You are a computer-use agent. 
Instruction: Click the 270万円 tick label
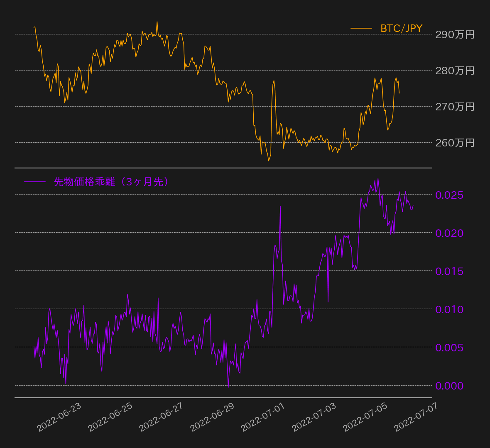(455, 107)
